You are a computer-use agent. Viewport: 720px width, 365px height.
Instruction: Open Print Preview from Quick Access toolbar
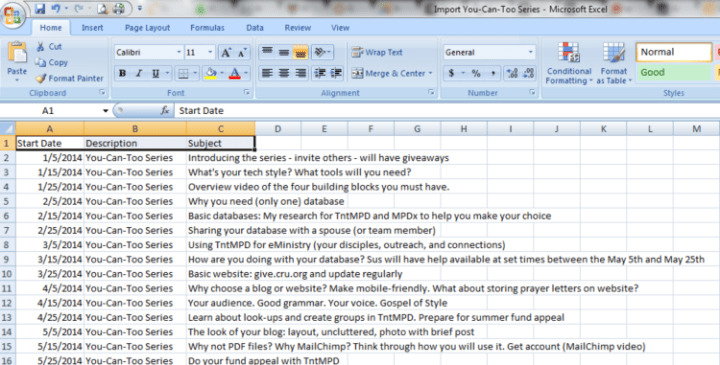[102, 9]
